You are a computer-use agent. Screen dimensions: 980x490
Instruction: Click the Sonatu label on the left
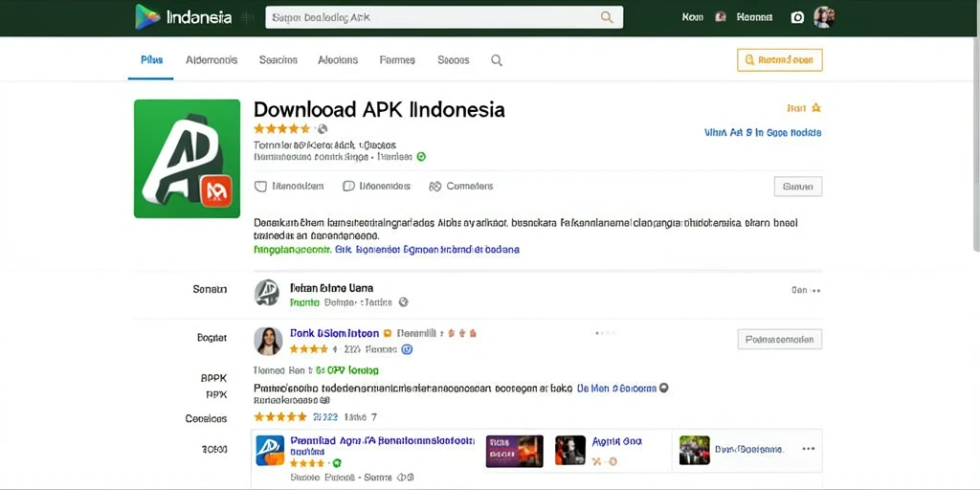[x=210, y=289]
